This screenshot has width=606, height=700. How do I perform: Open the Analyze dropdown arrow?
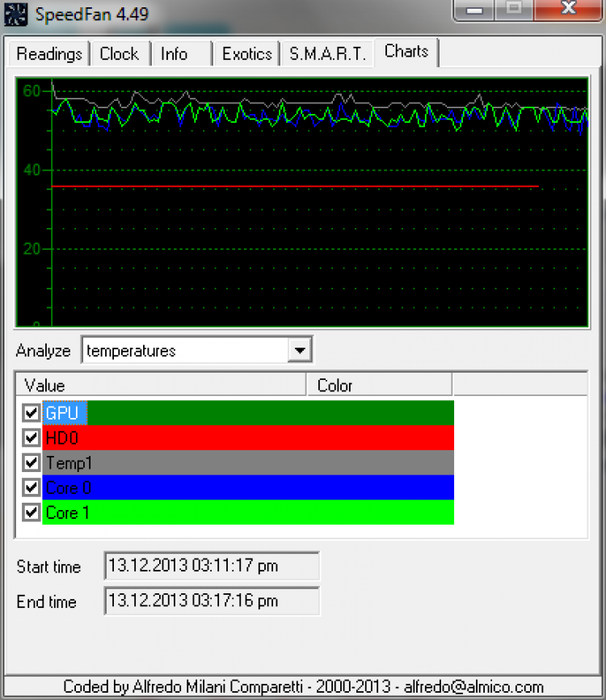tap(300, 351)
